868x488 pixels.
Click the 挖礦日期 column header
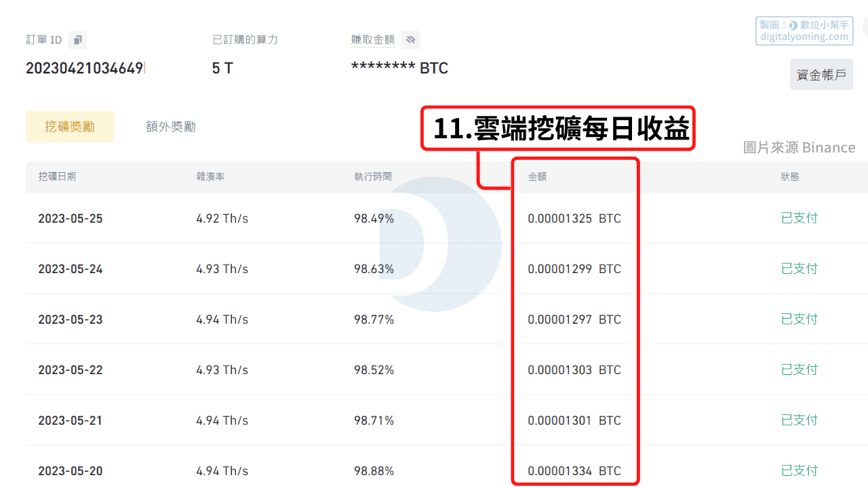(57, 177)
